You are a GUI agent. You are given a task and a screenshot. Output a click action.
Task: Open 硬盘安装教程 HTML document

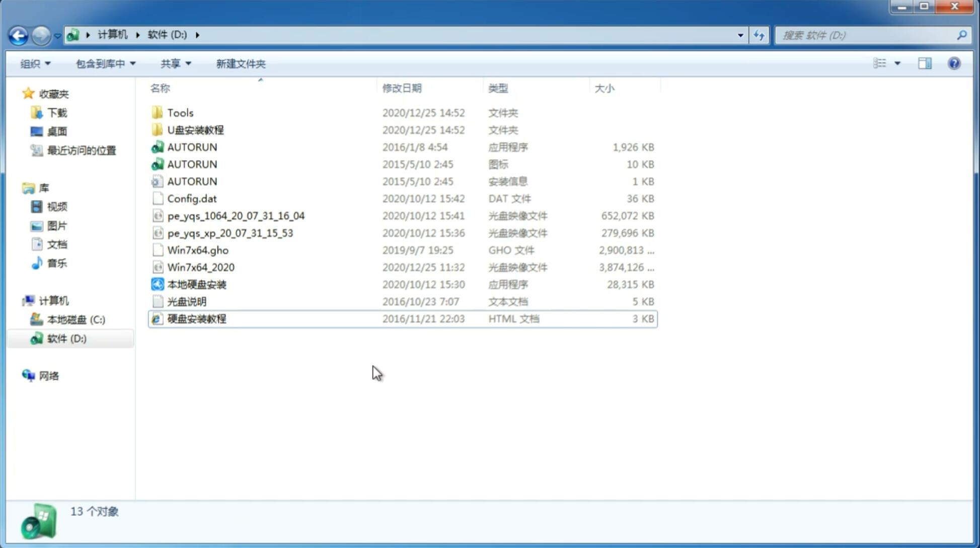(196, 318)
